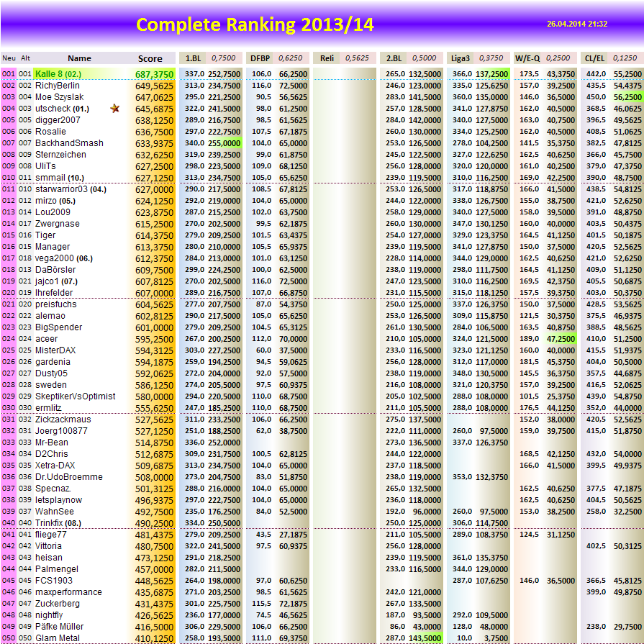
Task: Click the name "Trinkfix (08.)"
Action: point(58,523)
